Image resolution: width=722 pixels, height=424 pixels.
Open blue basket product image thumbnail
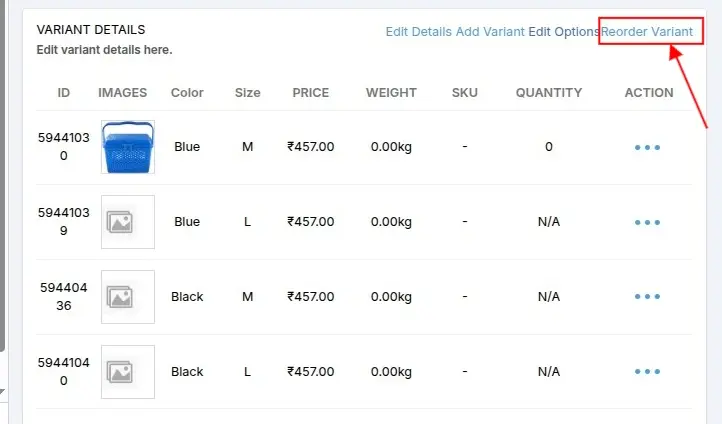coord(128,147)
